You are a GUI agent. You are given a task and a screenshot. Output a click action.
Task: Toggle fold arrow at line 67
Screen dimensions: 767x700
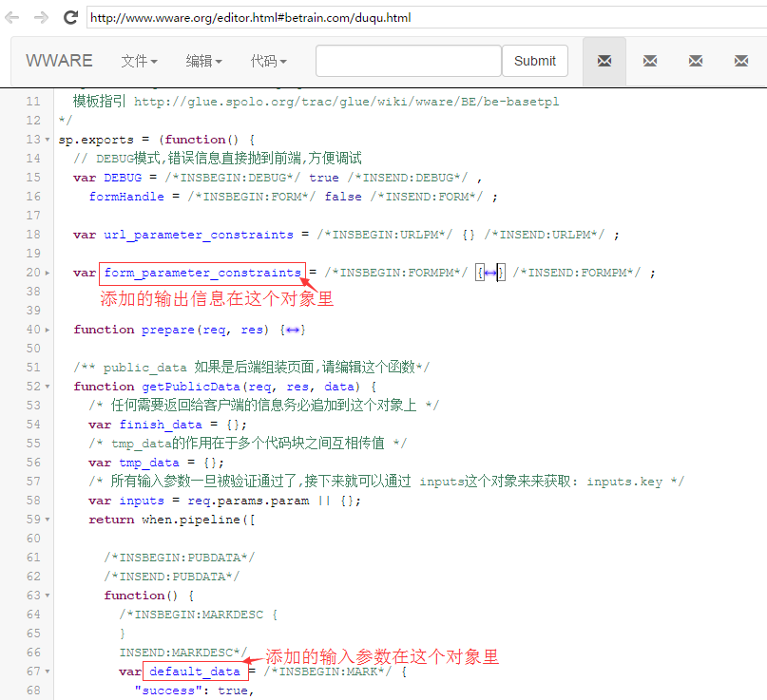48,672
